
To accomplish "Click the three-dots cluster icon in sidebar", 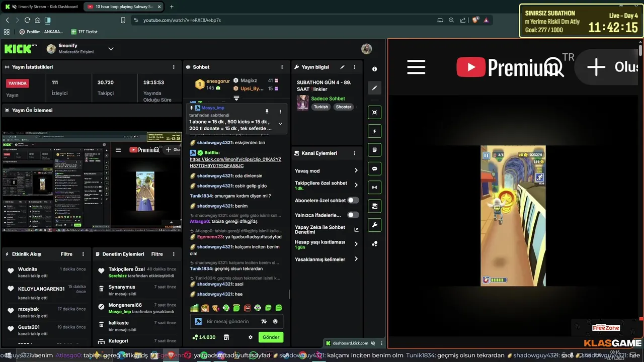I will [374, 244].
